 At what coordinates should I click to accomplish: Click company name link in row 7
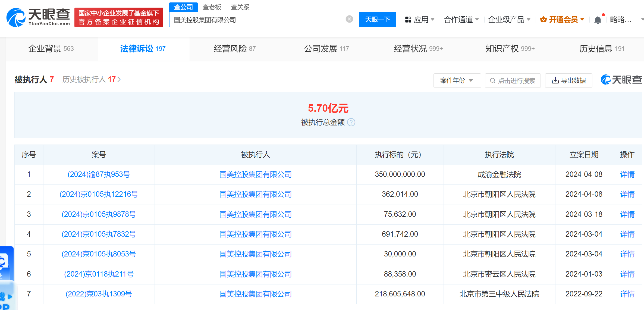point(256,294)
